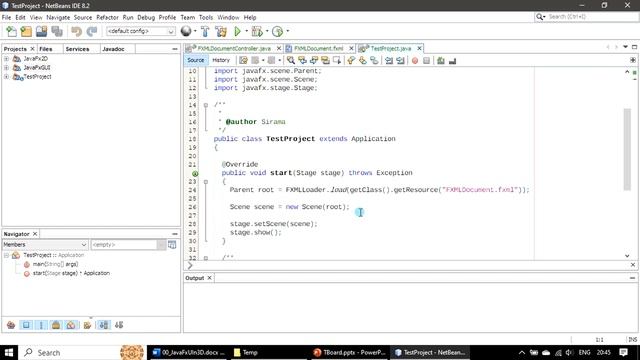Collapse the start method fold at line 23
Image resolution: width=640 pixels, height=360 pixels.
(206, 182)
